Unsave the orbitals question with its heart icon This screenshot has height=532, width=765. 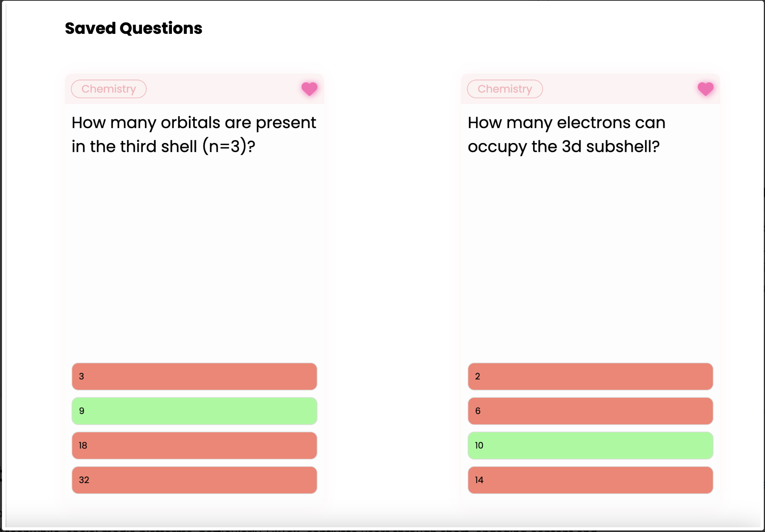coord(309,89)
